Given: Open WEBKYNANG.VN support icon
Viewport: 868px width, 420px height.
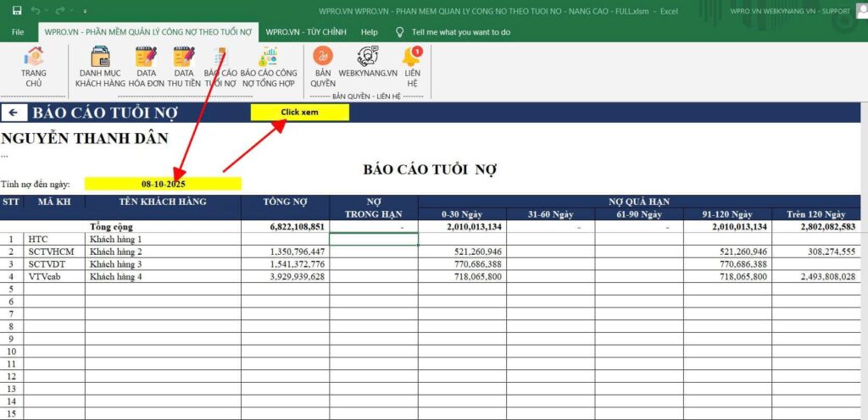Looking at the screenshot, I should pyautogui.click(x=368, y=66).
